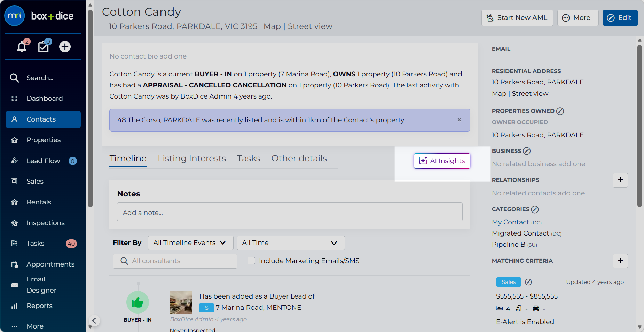The height and width of the screenshot is (332, 644).
Task: Open the More actions menu button
Action: pos(578,18)
